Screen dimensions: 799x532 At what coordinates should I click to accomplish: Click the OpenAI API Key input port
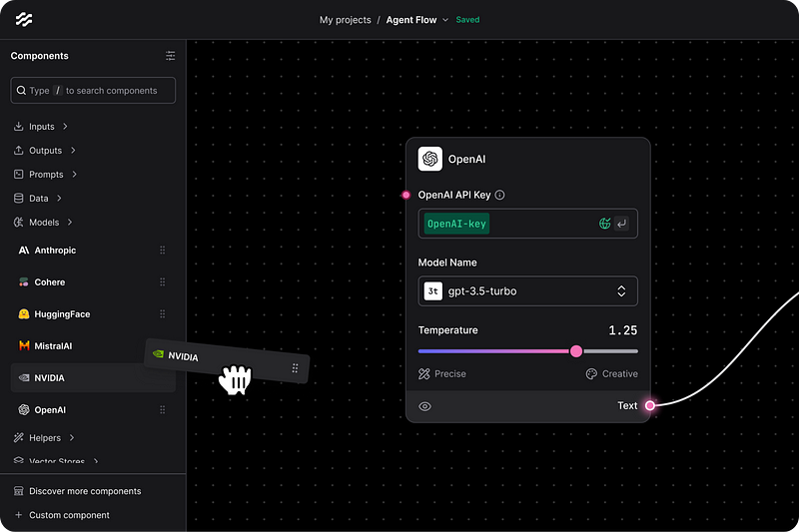pyautogui.click(x=405, y=196)
